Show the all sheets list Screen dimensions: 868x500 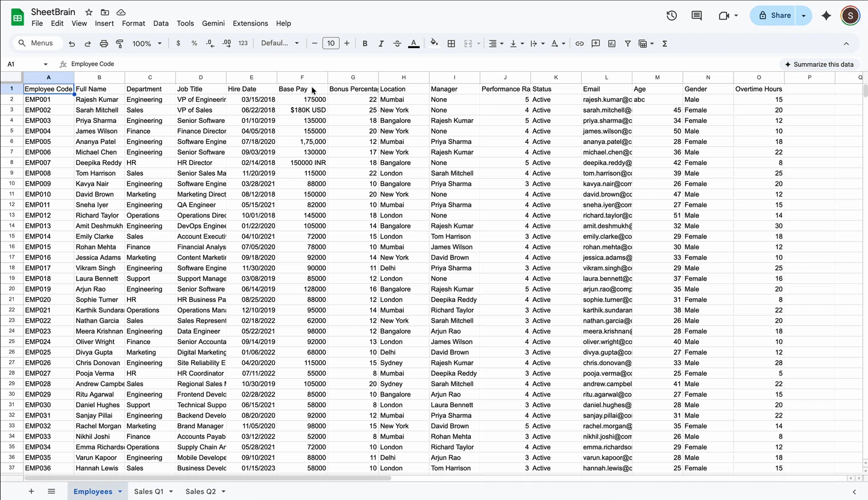51,492
